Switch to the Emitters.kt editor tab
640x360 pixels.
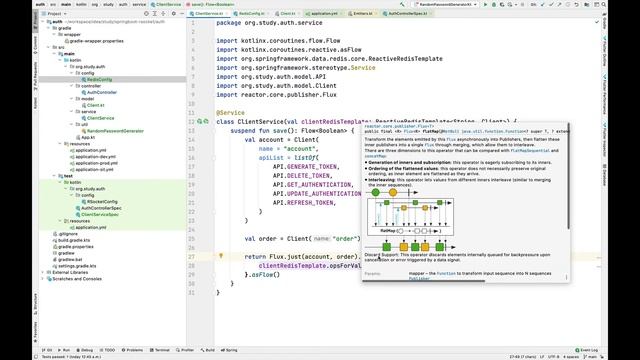362,13
